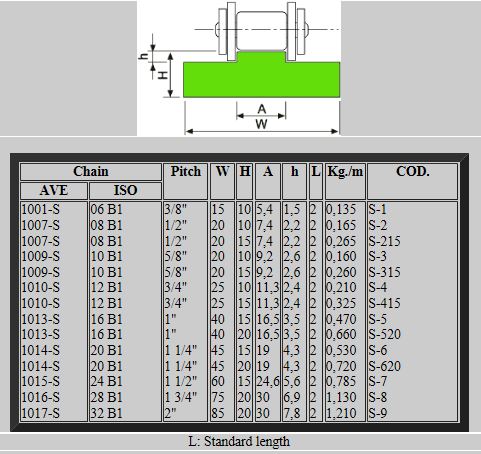Click code 'S-215'
Image resolution: width=481 pixels, height=454 pixels.
coord(384,241)
